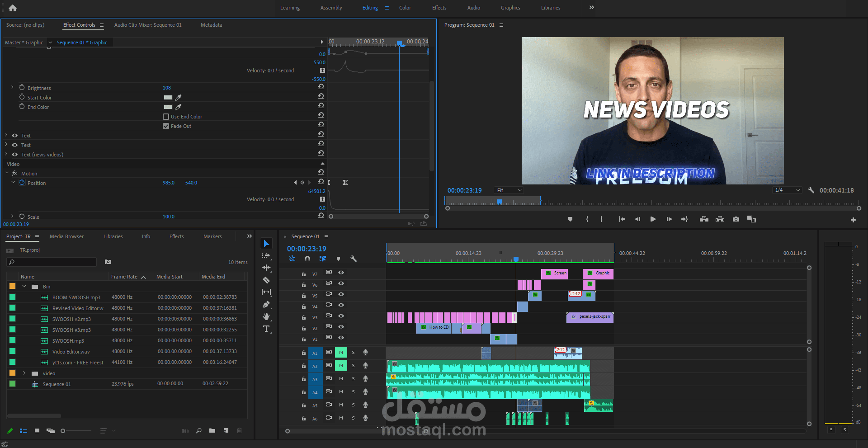Click the Export Frame camera button

pyautogui.click(x=736, y=219)
